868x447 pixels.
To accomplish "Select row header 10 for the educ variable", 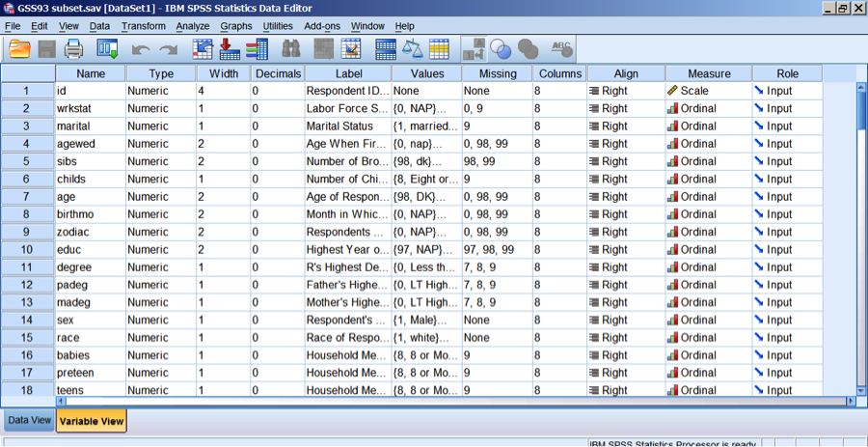I will pos(28,250).
